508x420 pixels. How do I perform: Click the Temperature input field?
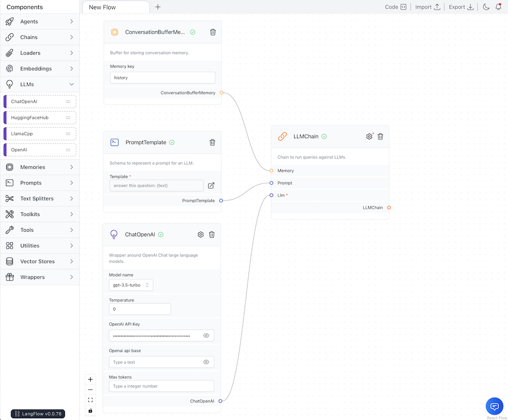click(140, 309)
